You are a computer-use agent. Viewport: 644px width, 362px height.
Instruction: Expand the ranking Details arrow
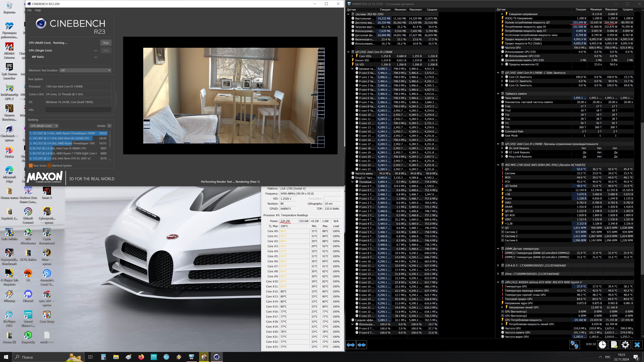[109, 126]
